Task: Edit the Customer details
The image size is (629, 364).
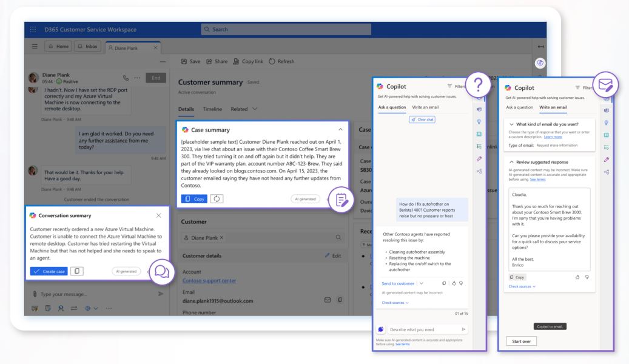Action: [x=333, y=255]
